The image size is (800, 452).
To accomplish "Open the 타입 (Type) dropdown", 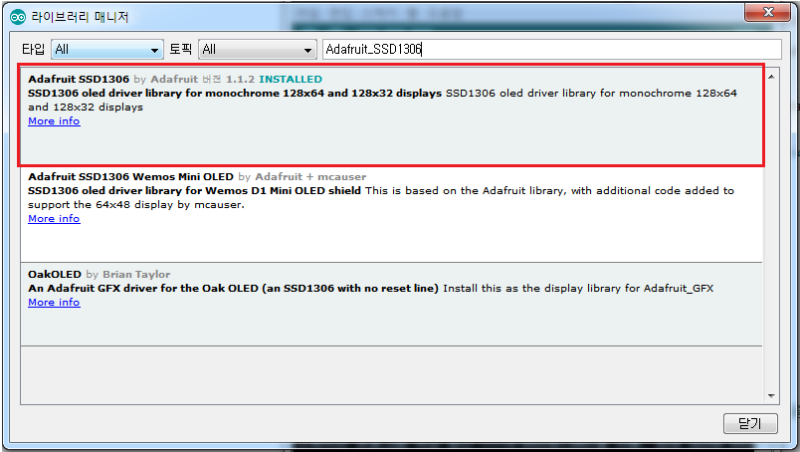I will [107, 49].
